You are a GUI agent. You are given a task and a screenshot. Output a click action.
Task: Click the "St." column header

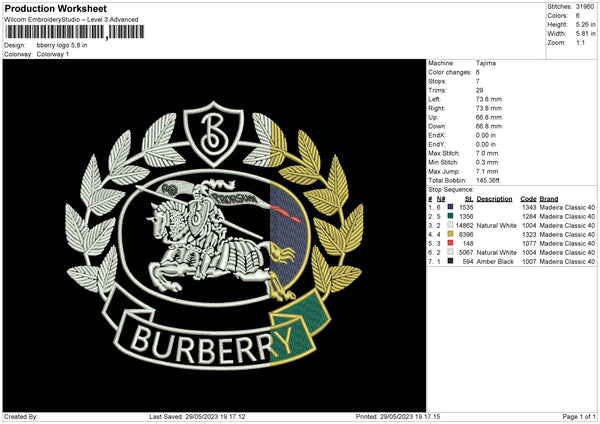tap(469, 199)
